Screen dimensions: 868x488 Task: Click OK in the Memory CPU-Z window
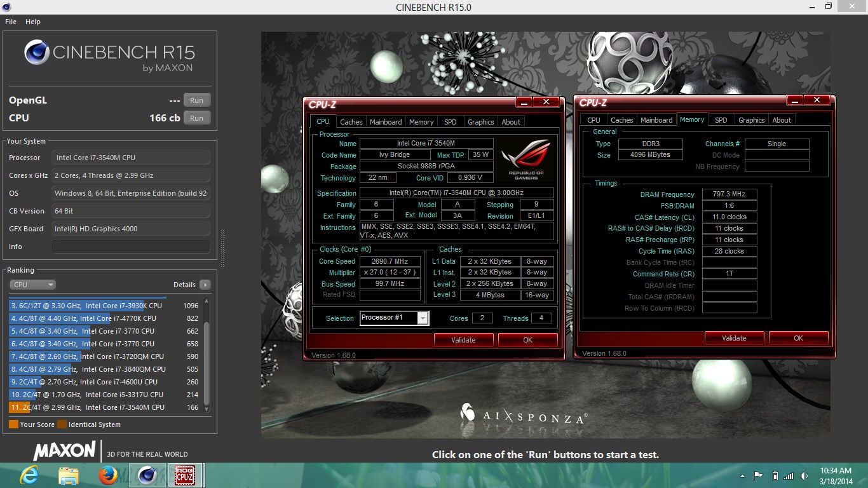798,338
